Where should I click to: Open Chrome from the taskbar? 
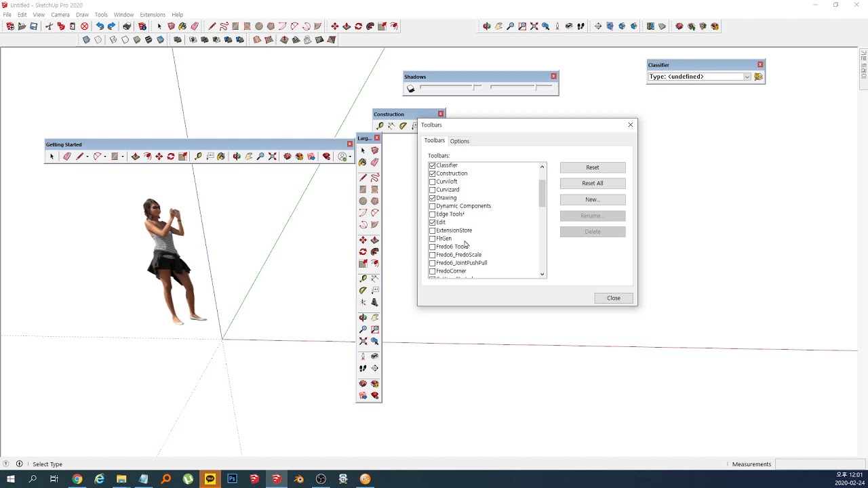tap(77, 479)
